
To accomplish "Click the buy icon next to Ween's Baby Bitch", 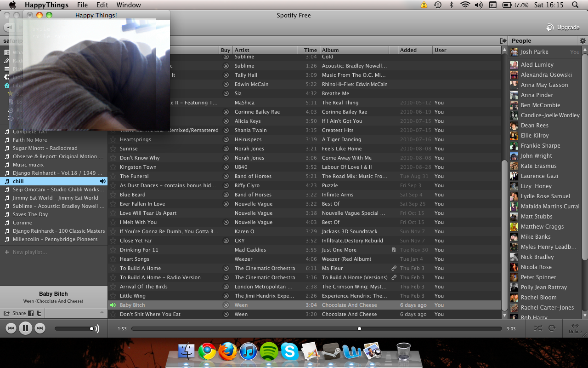I will point(226,305).
